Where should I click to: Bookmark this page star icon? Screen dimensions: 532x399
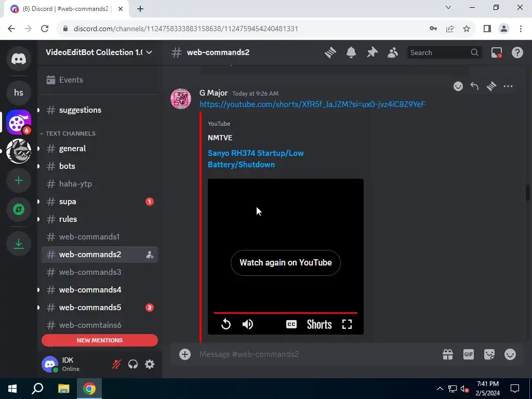tap(467, 29)
